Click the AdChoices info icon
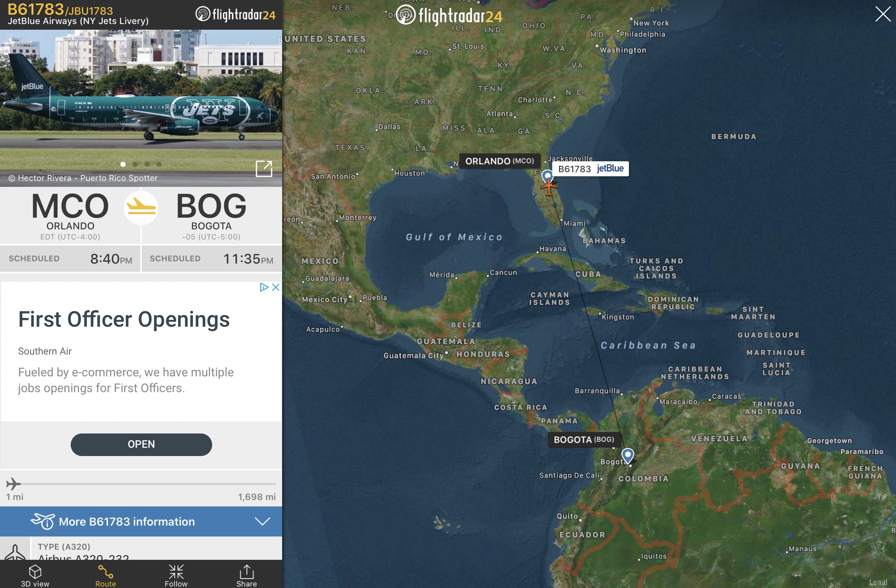The image size is (896, 588). pyautogui.click(x=264, y=287)
